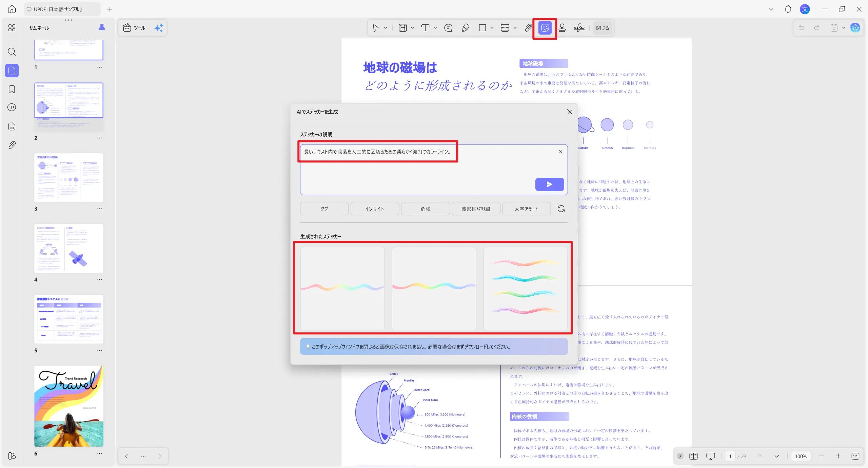
Task: Click the sticker tool icon in toolbar
Action: coord(545,28)
